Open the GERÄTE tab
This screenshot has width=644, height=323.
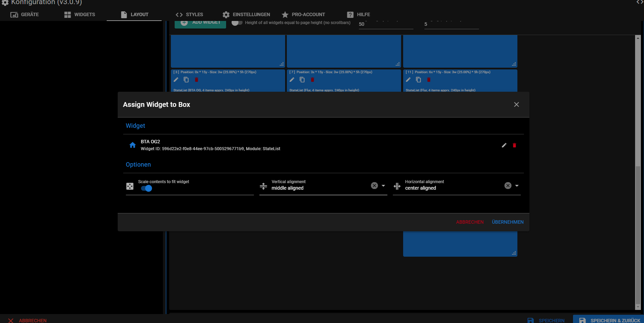[24, 14]
